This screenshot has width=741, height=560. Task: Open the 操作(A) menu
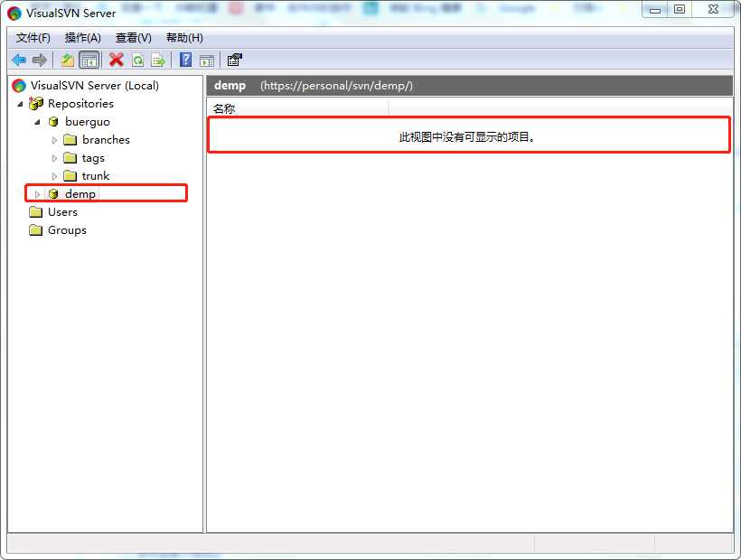(83, 38)
